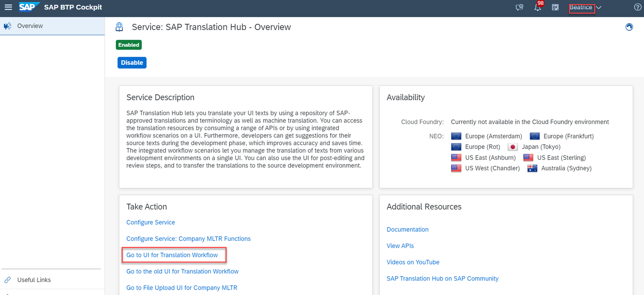The width and height of the screenshot is (644, 295).
Task: Open Videos on YouTube link
Action: click(x=413, y=262)
